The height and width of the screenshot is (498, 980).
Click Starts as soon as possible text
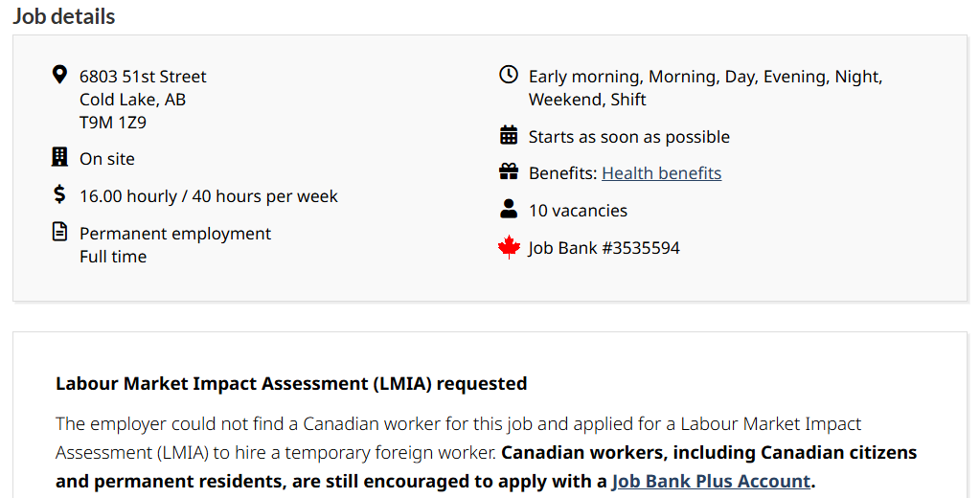pos(628,137)
